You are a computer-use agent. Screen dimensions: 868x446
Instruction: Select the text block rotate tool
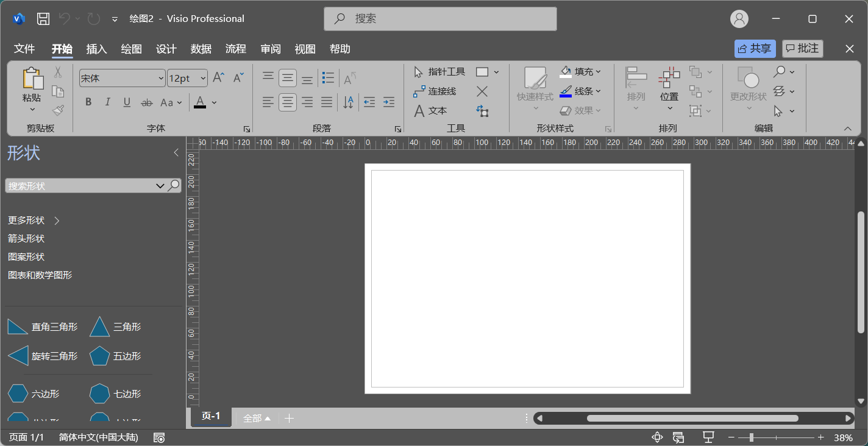(x=482, y=111)
